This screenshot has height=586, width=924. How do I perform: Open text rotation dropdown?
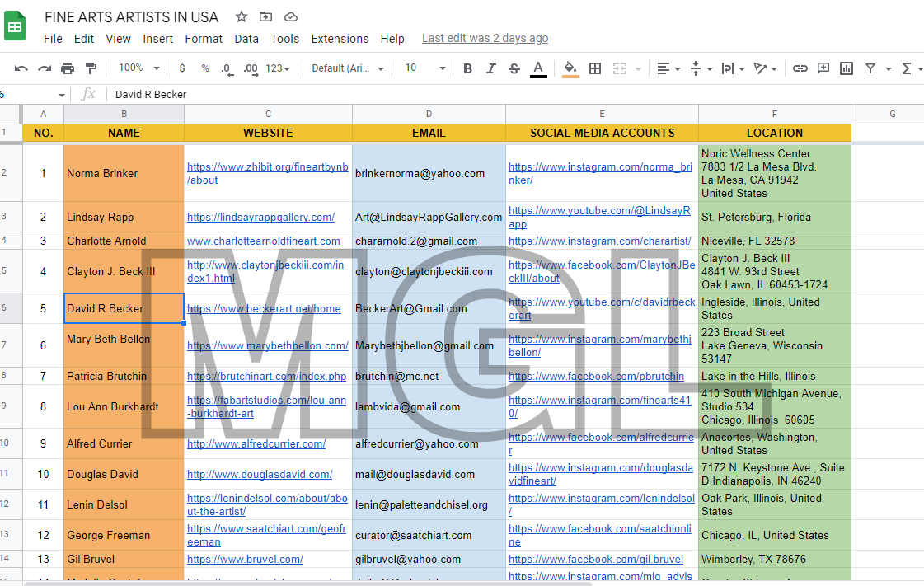[x=766, y=69]
